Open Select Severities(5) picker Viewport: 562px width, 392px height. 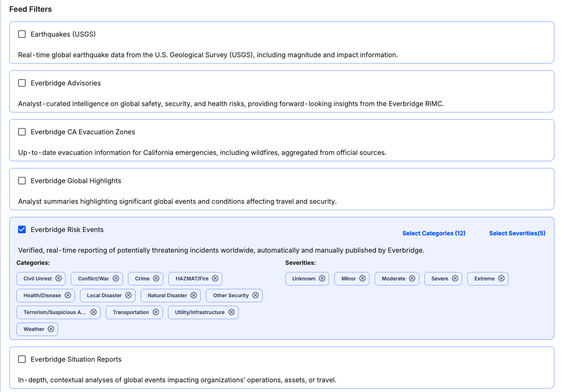click(517, 233)
